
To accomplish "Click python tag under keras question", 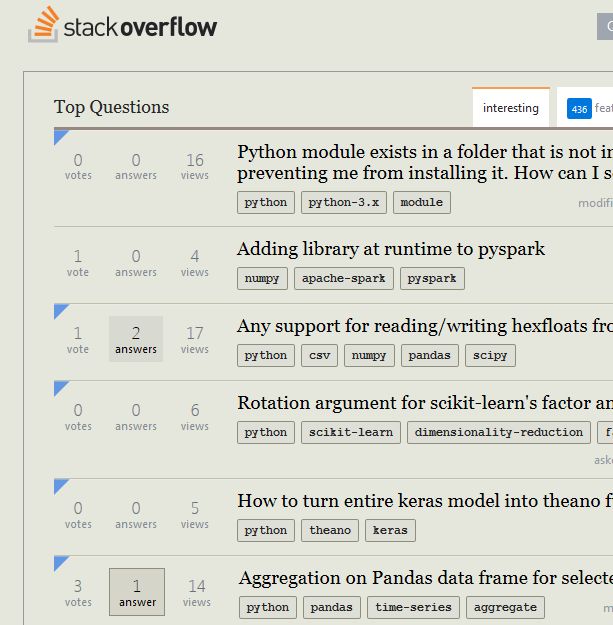I will click(266, 530).
